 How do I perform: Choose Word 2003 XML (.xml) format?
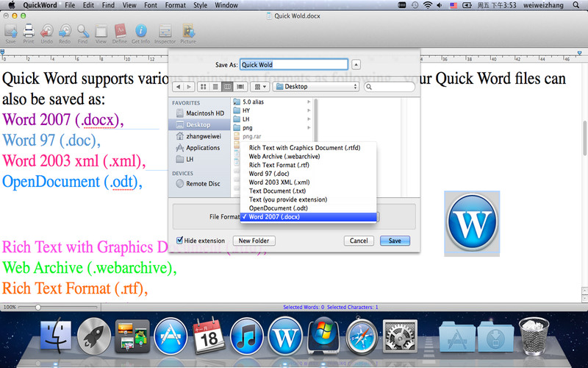308,182
